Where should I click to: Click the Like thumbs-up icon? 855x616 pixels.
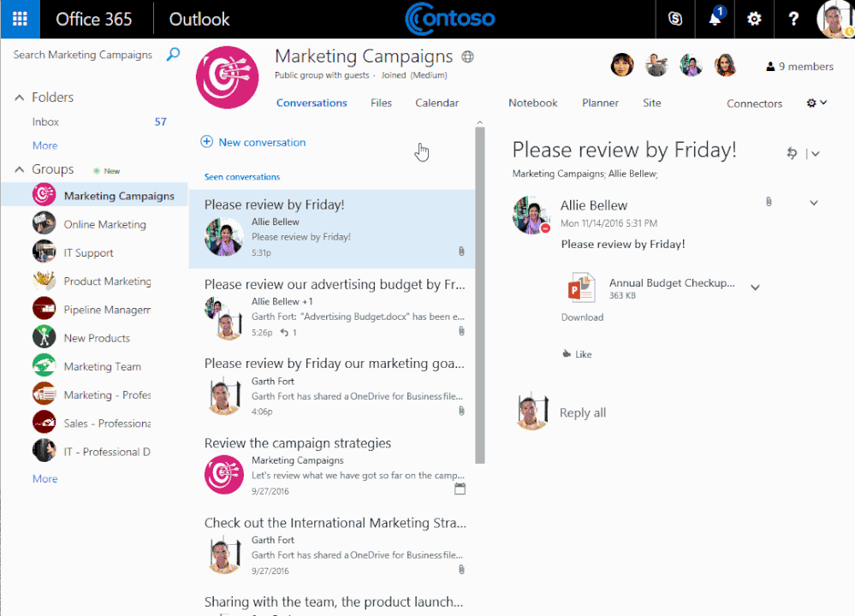click(567, 354)
